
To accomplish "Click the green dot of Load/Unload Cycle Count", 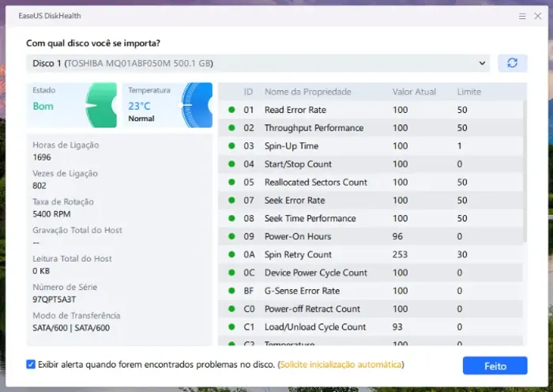I will click(x=231, y=327).
